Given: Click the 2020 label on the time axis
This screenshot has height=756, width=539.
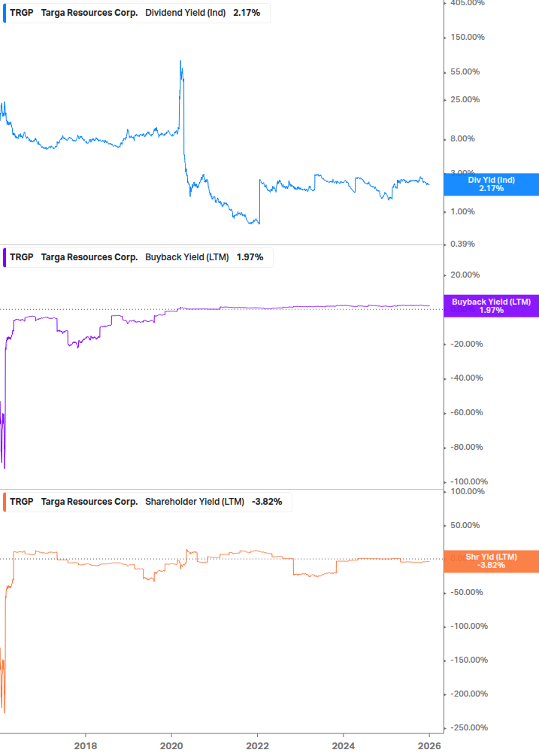Looking at the screenshot, I should pyautogui.click(x=171, y=745).
